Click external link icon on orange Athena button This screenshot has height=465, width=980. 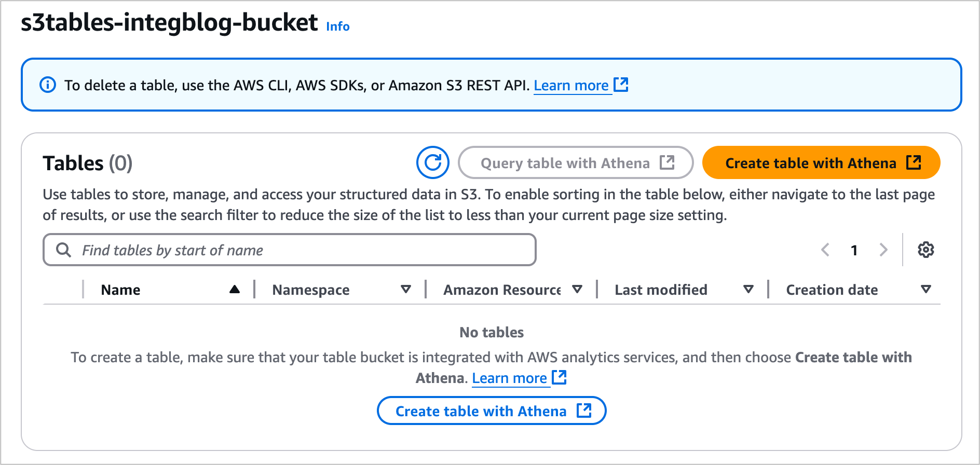coord(914,162)
